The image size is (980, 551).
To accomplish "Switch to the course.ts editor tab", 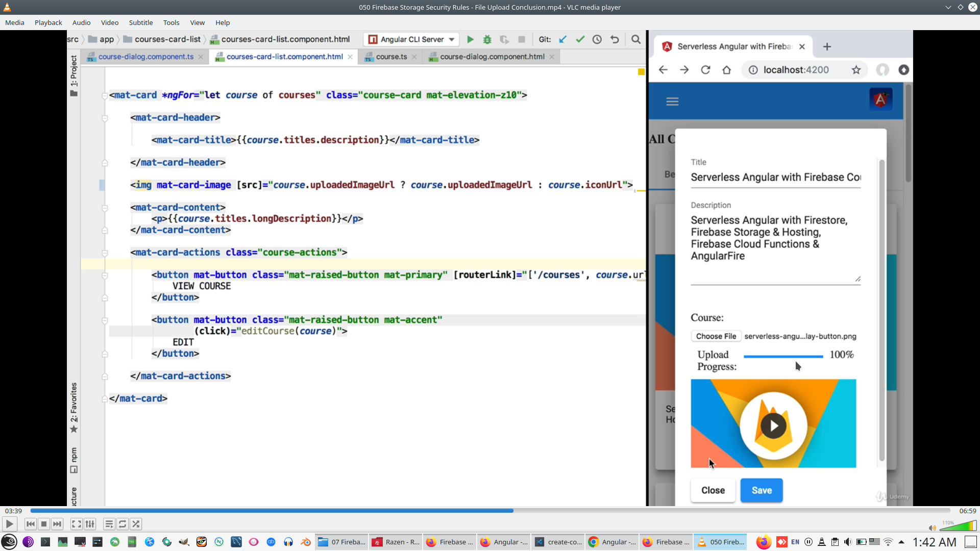I will [390, 57].
